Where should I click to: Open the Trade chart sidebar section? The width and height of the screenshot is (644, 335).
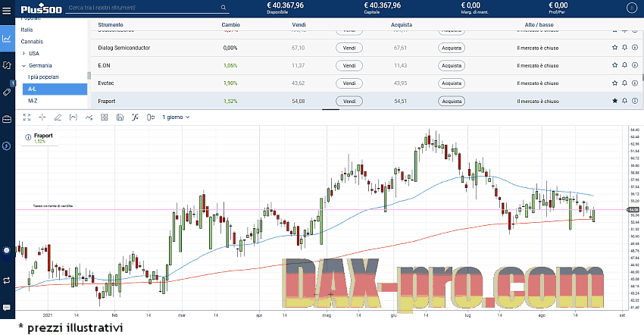pyautogui.click(x=7, y=38)
